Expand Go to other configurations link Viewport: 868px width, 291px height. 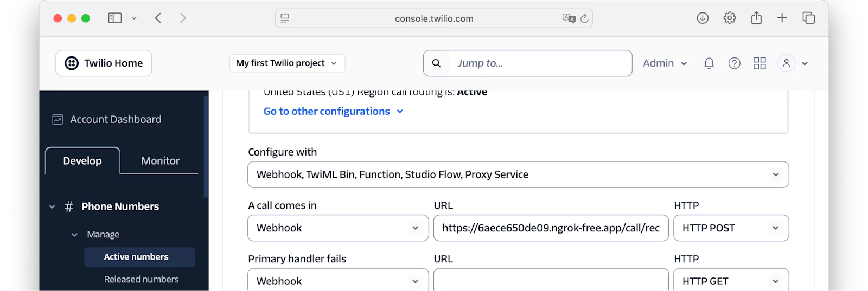[x=333, y=111]
